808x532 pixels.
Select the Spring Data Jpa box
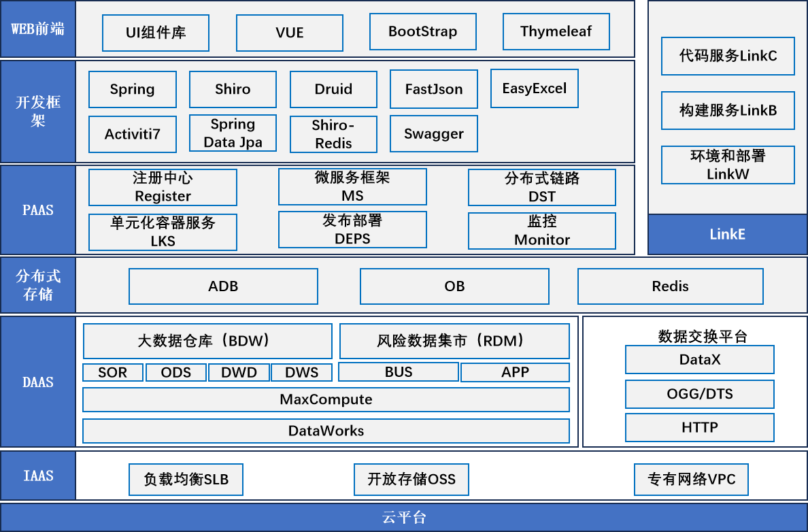tap(233, 133)
